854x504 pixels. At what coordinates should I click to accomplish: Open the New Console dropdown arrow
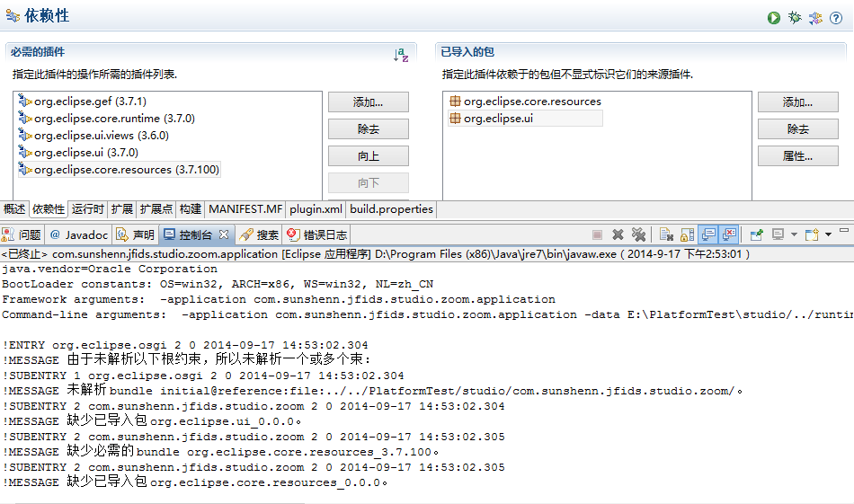coord(828,235)
